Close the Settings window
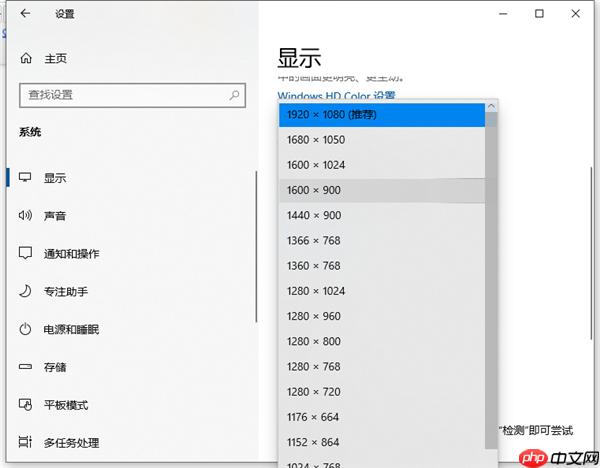The width and height of the screenshot is (600, 468). pos(575,14)
